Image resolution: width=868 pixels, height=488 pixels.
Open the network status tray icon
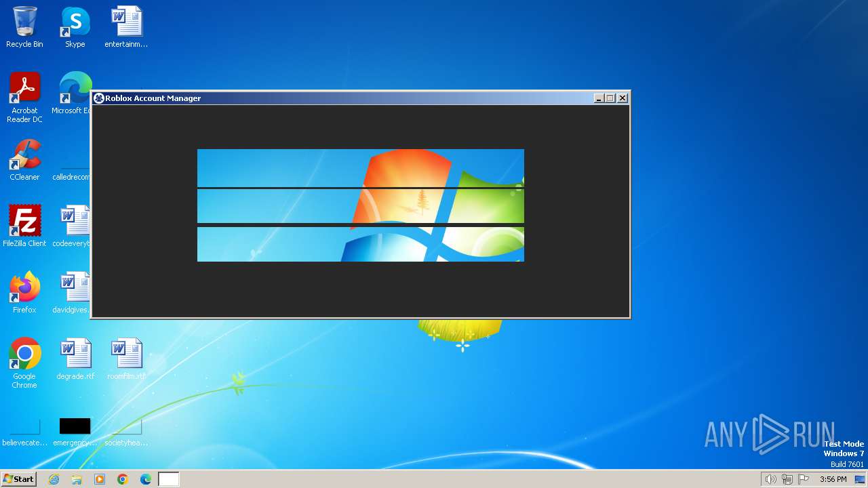point(787,479)
